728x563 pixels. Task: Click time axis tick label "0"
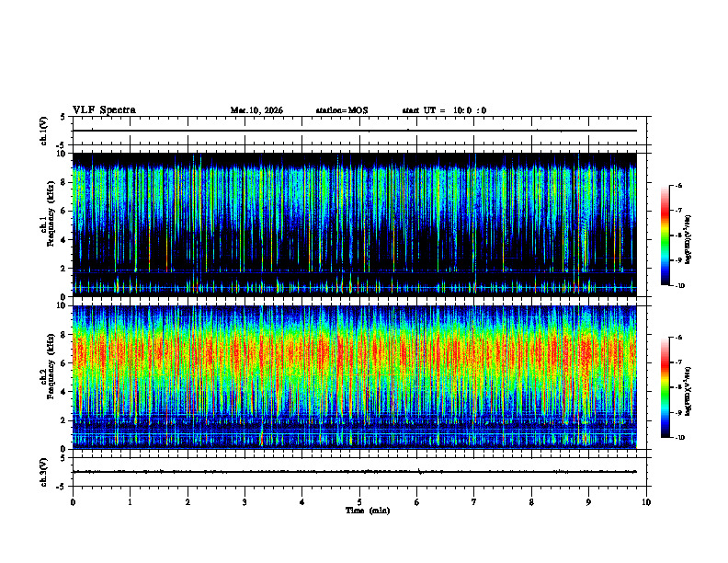73,502
